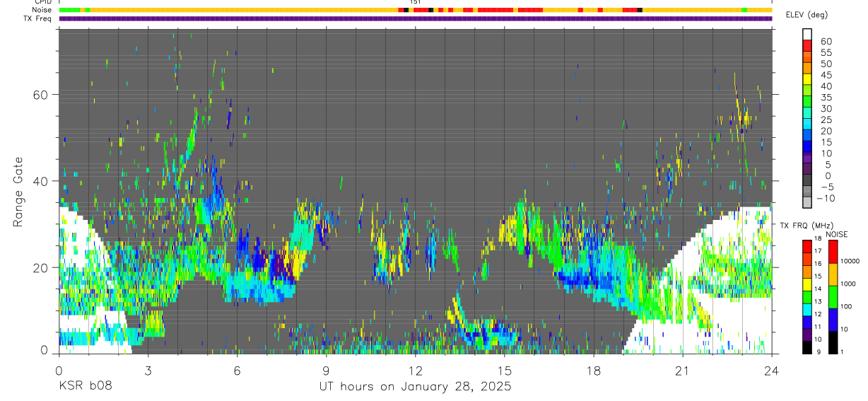
Task: Select the red 10000 NOISE legend swatch
Action: [x=833, y=252]
